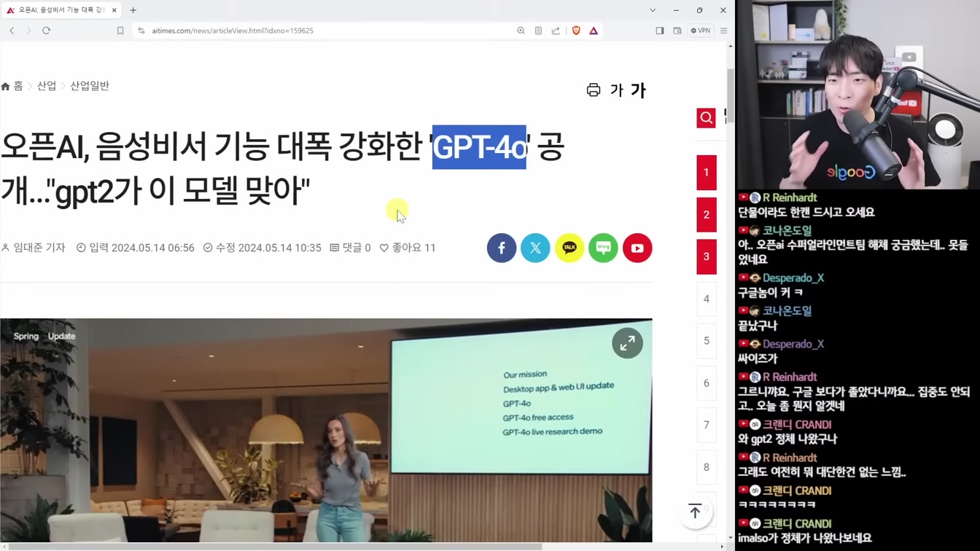Print the article with printer icon
This screenshot has height=551, width=980.
tap(594, 90)
